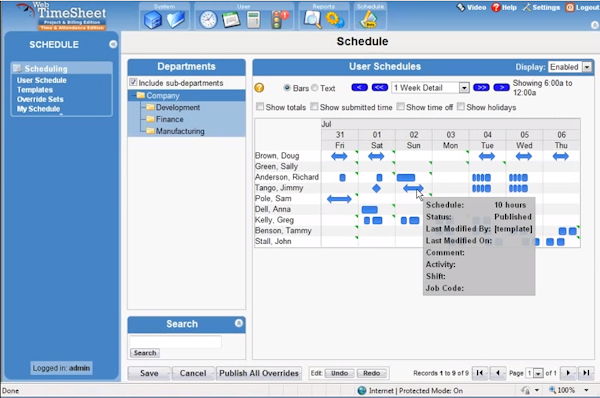The width and height of the screenshot is (600, 398).
Task: Go to previous page of records
Action: pos(498,373)
